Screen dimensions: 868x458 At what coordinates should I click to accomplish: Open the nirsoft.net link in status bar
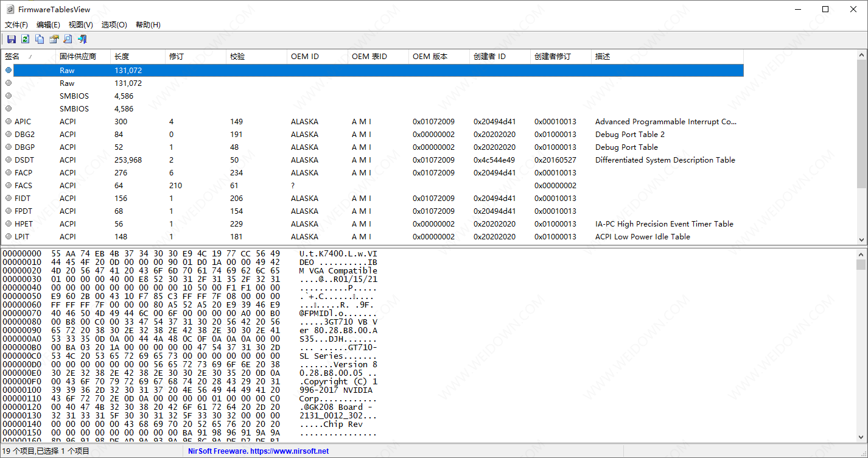(x=258, y=451)
